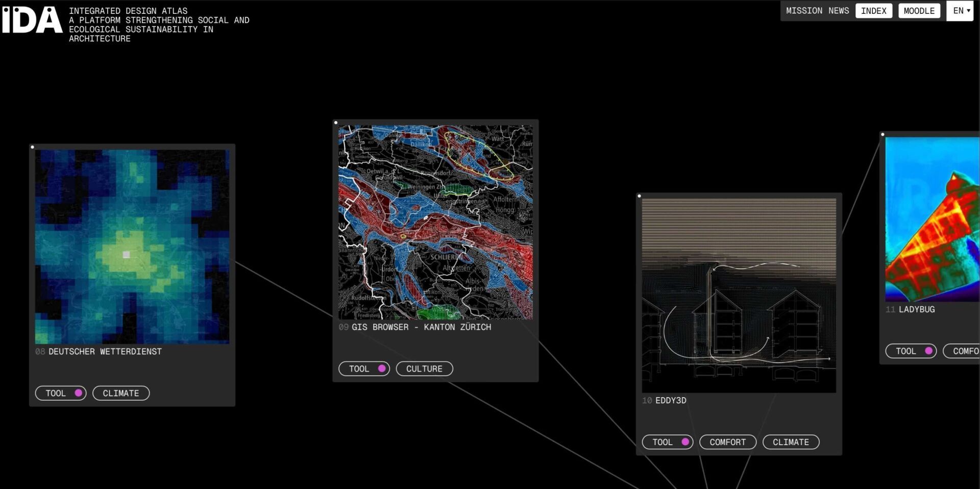
Task: Click the white corner dot on GIS Browser card
Action: coord(336,123)
